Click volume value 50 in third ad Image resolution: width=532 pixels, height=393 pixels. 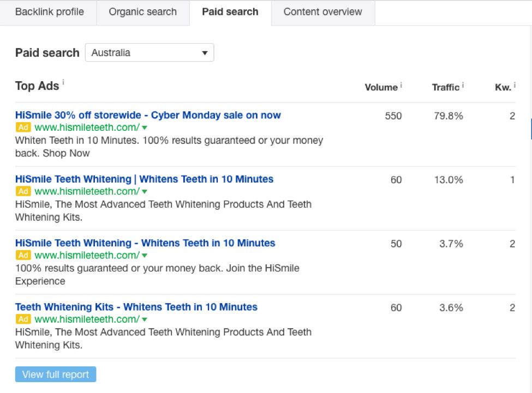396,244
